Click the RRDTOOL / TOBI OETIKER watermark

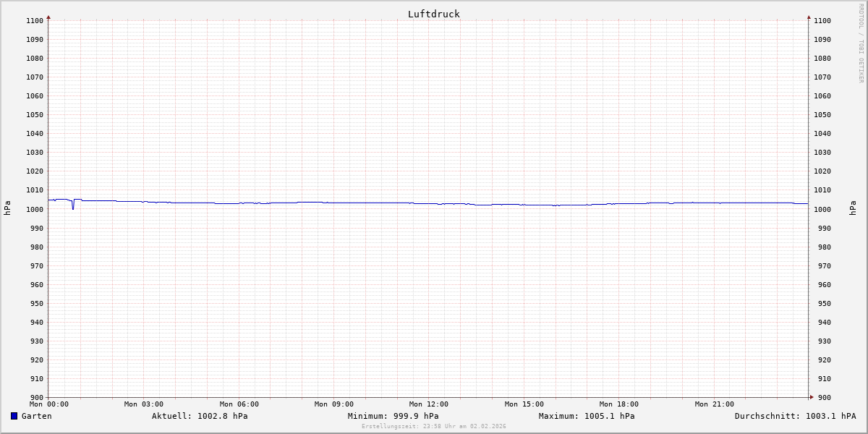(861, 43)
